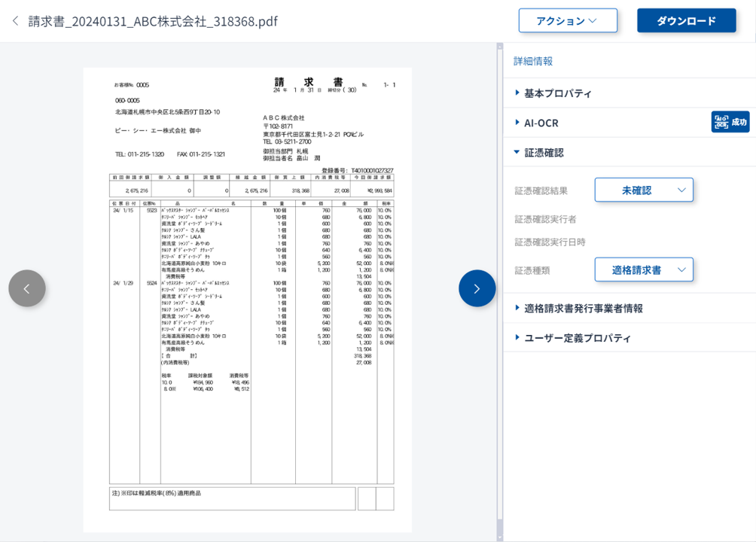Click the PDF file name in header
Image resolution: width=756 pixels, height=542 pixels.
click(x=153, y=21)
